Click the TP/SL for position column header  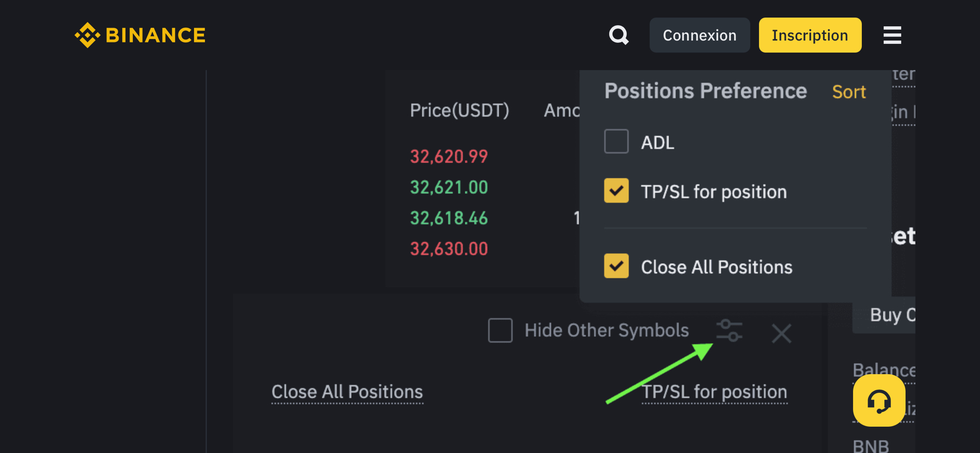tap(714, 392)
